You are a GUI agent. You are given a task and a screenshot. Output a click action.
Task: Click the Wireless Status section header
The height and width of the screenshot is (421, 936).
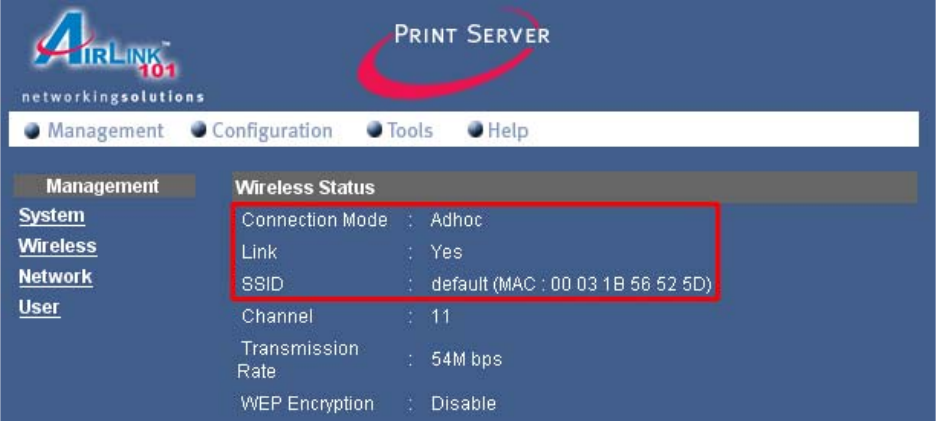[x=305, y=187]
